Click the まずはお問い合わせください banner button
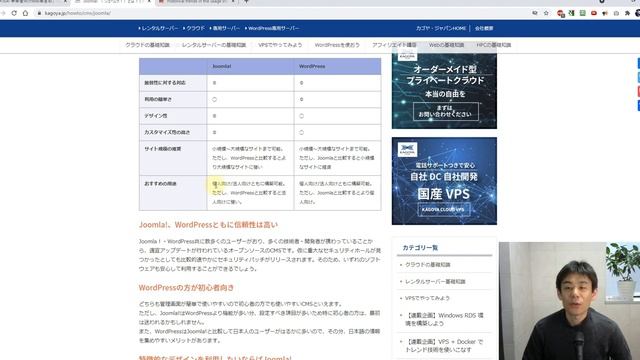This screenshot has height=360, width=640. click(445, 111)
